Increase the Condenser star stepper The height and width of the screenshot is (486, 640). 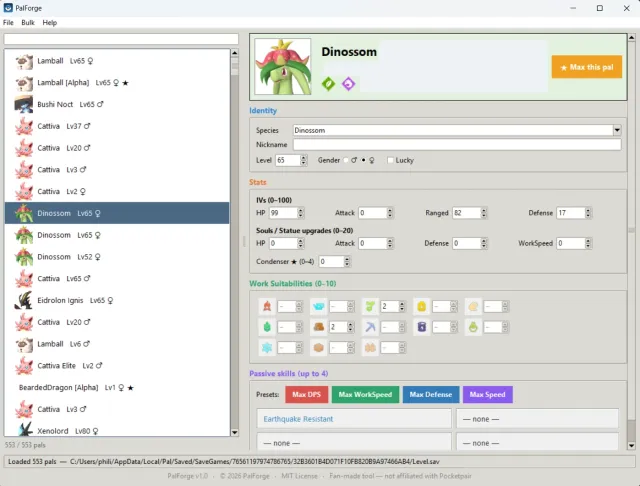pos(347,259)
